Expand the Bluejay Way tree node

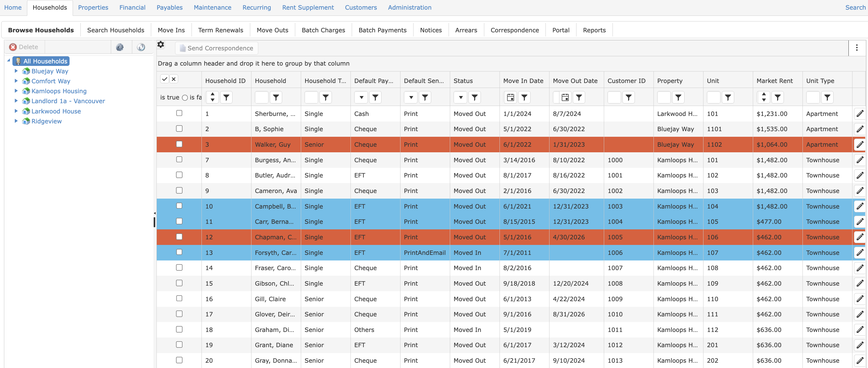coord(16,71)
